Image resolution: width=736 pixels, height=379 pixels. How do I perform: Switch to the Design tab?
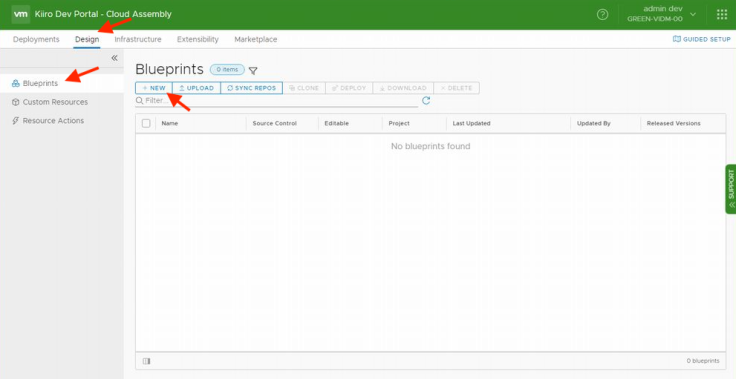pyautogui.click(x=87, y=39)
